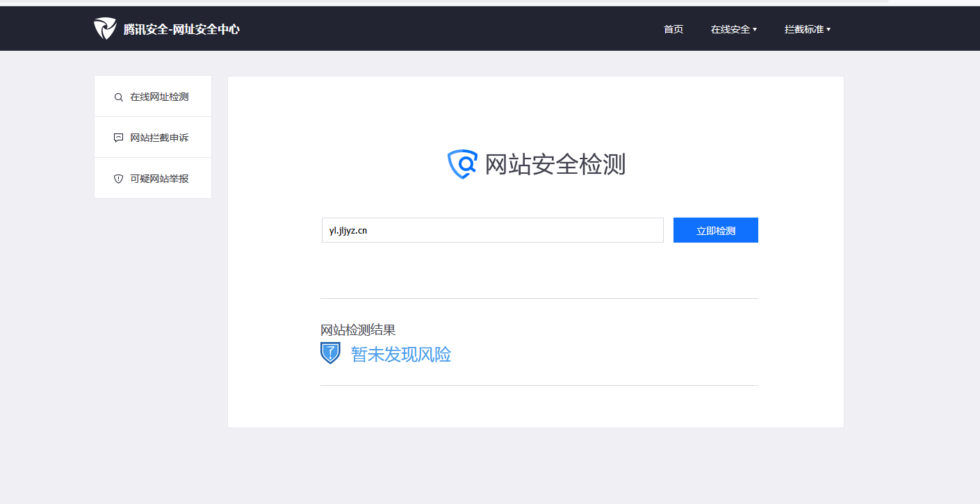
Task: Click the speech bubble icon beside 网站拦截申诉
Action: point(118,138)
